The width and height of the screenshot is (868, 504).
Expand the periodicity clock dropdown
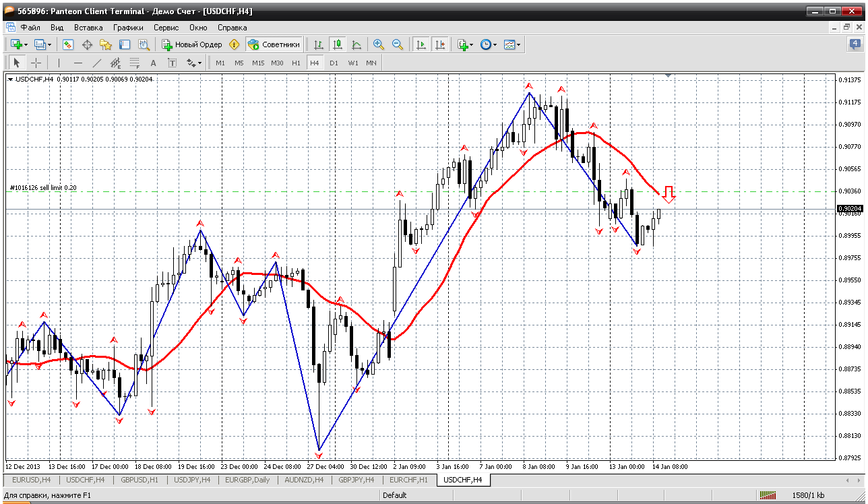495,44
